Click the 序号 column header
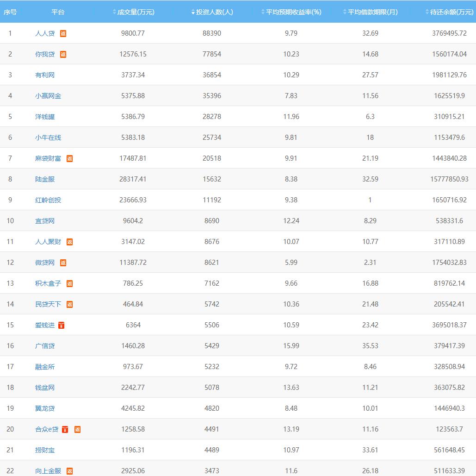The width and height of the screenshot is (476, 476). click(x=10, y=12)
